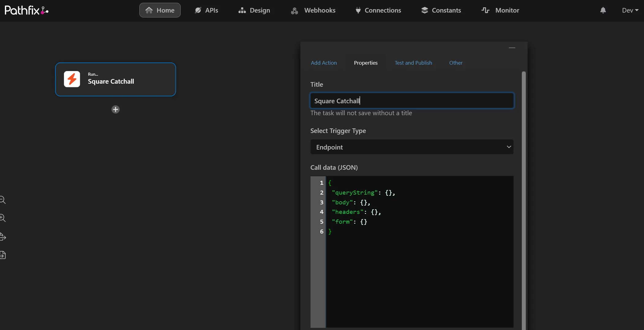This screenshot has width=644, height=330.
Task: Select the Properties tab
Action: (366, 63)
